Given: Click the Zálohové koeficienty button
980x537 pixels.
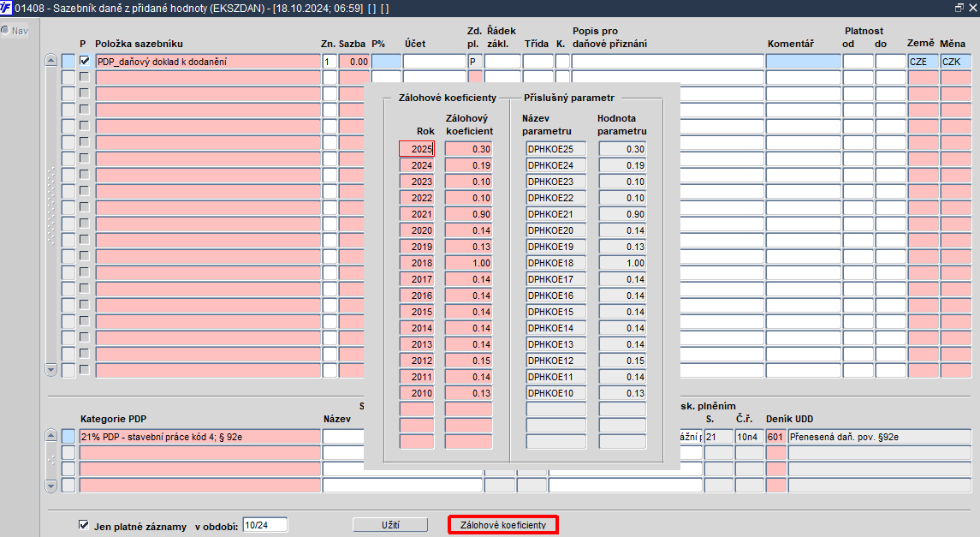Looking at the screenshot, I should pos(502,524).
